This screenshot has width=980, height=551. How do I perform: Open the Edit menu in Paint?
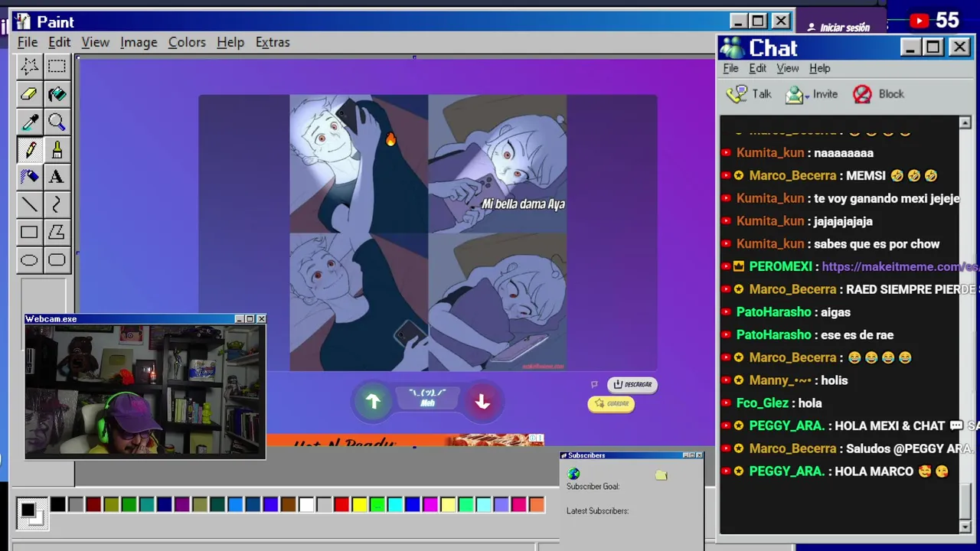click(59, 42)
